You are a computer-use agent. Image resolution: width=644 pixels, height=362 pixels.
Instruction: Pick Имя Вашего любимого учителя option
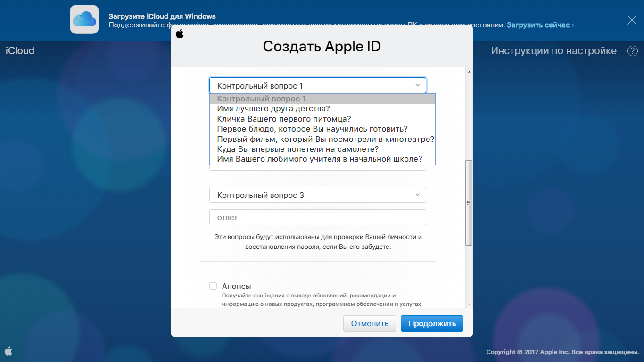[x=322, y=159]
